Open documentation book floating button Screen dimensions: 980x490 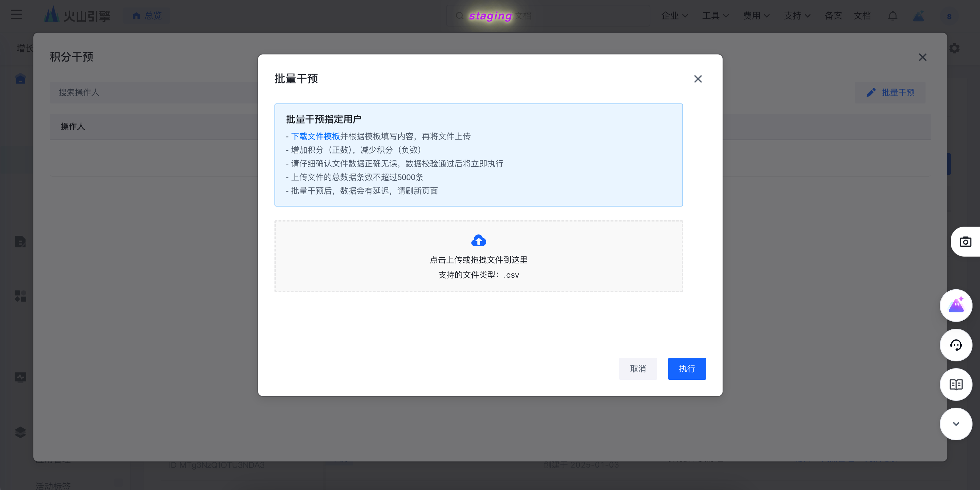[956, 384]
